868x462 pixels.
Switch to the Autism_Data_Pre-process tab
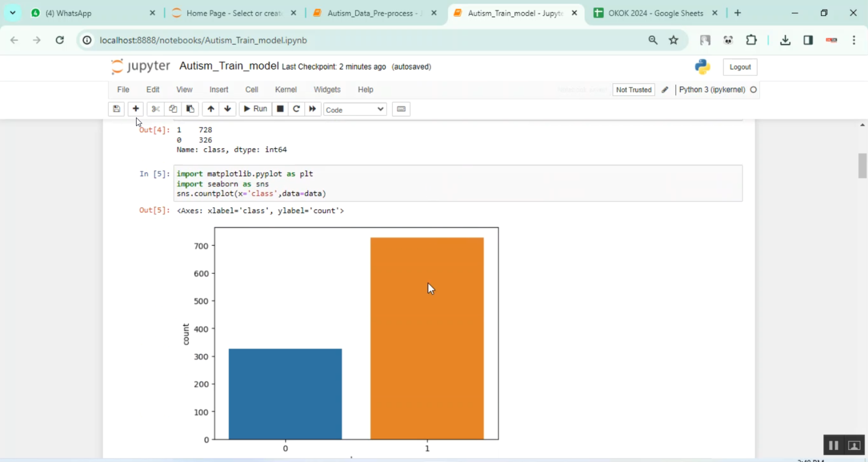374,13
